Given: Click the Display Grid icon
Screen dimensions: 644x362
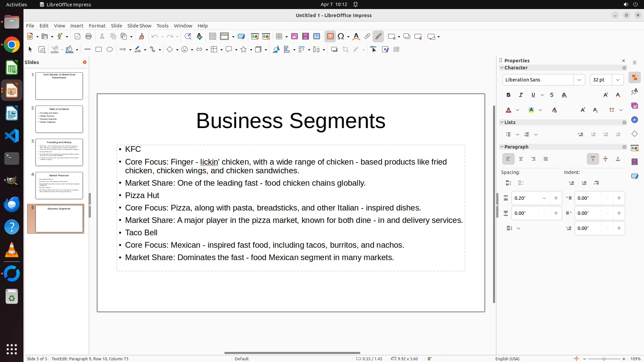Looking at the screenshot, I should click(x=212, y=37).
